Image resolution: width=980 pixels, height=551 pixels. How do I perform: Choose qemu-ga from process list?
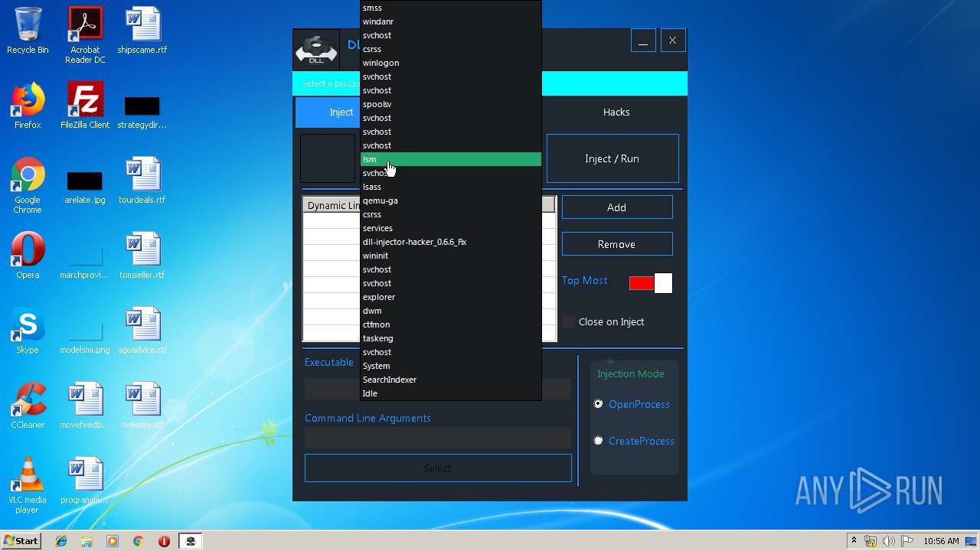point(451,201)
